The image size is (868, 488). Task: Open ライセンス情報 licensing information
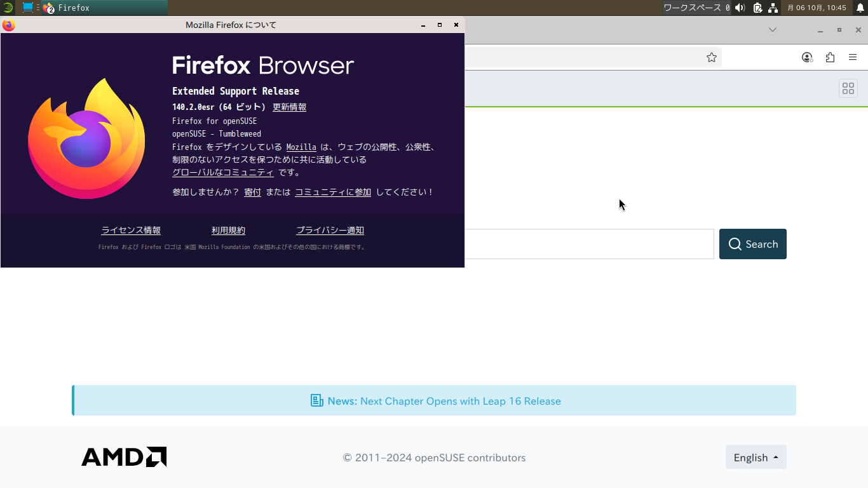(131, 230)
